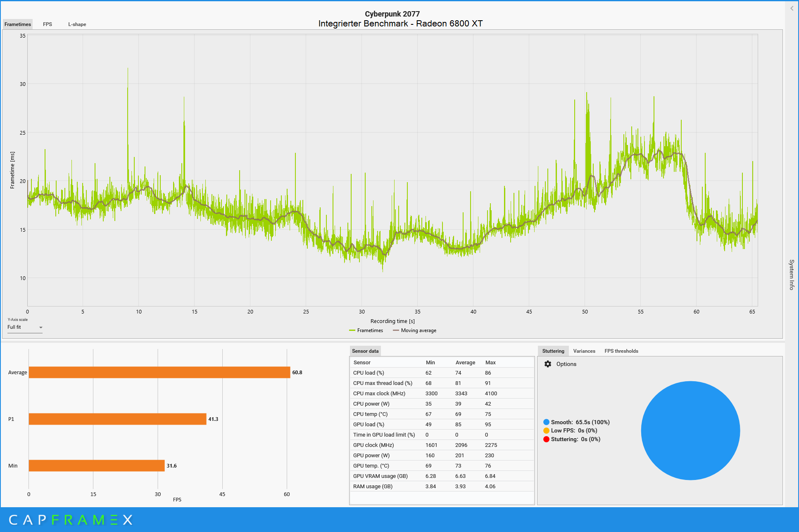Click the orange Average FPS bar

click(x=159, y=373)
